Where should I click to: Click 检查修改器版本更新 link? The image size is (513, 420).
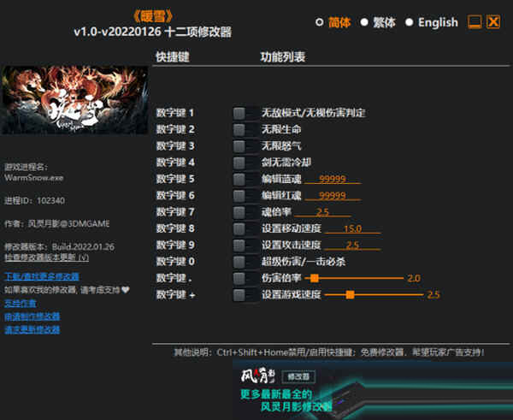coord(42,257)
